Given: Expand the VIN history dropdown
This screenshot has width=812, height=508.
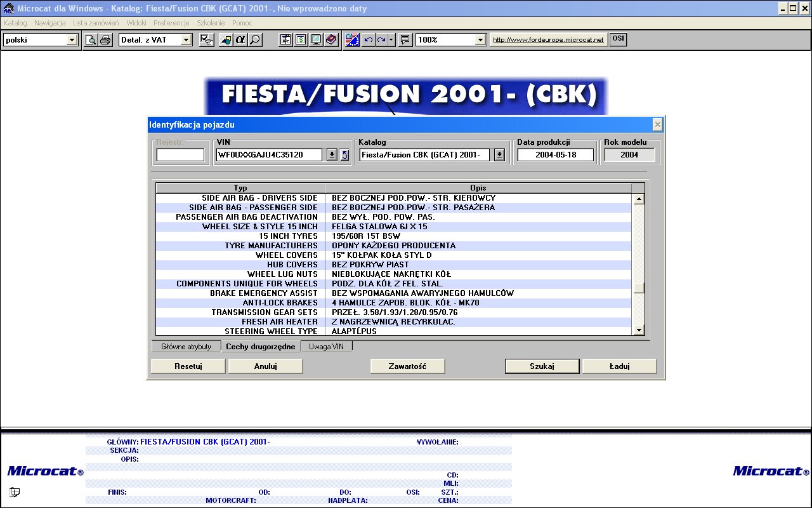Looking at the screenshot, I should (332, 155).
